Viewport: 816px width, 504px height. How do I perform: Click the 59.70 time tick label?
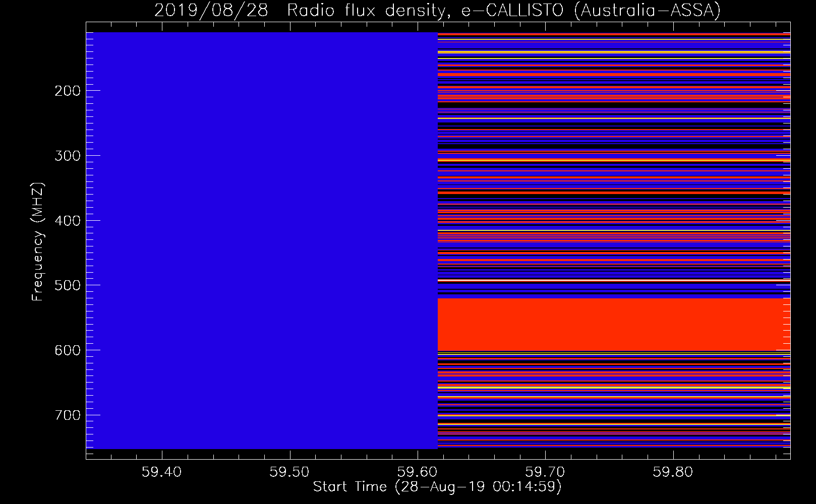pos(545,472)
